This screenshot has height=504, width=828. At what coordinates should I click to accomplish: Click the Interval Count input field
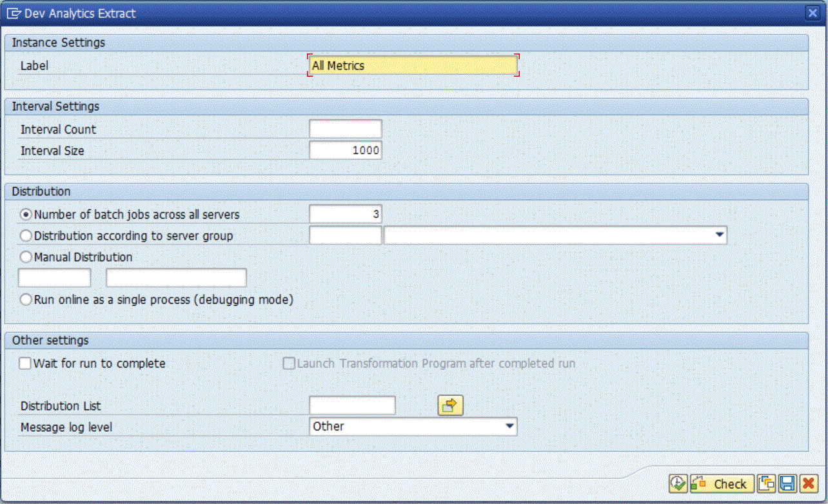pos(346,129)
